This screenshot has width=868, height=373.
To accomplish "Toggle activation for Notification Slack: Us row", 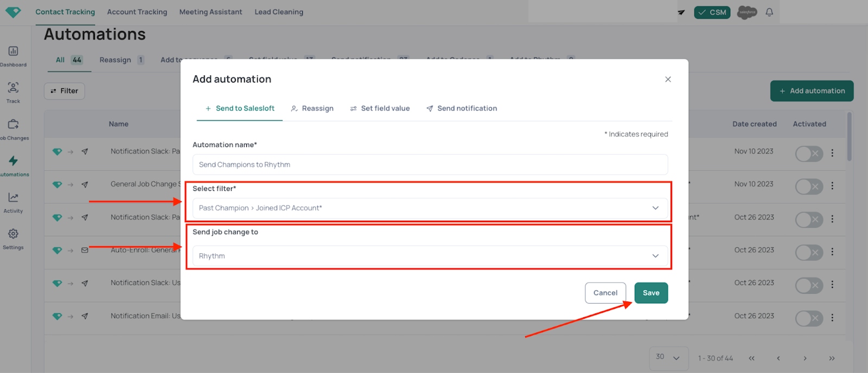I will tap(809, 285).
